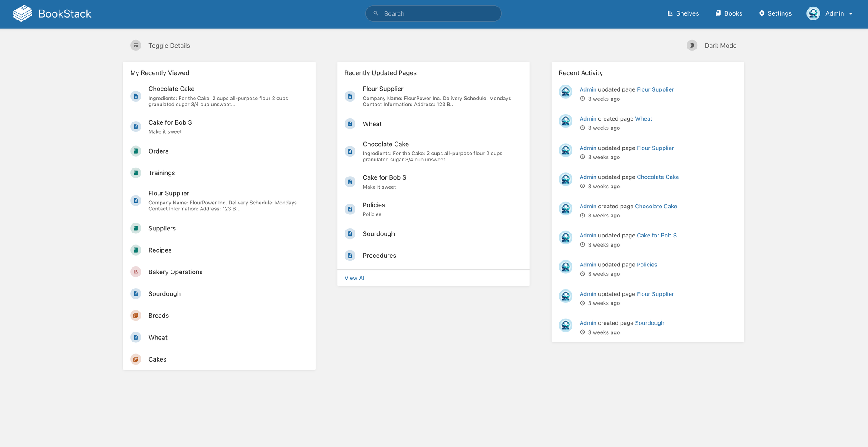Select the page icon next to Sourdough
This screenshot has height=447, width=868.
[135, 293]
